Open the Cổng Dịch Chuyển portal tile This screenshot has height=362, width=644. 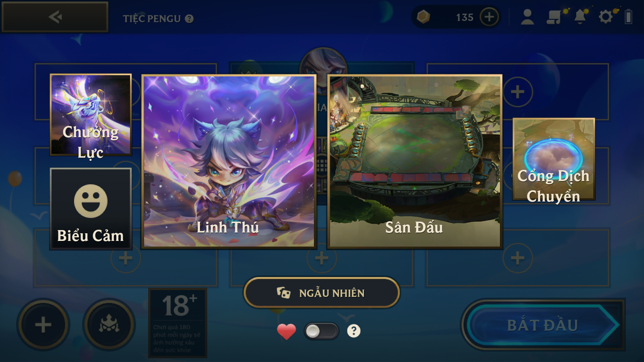coord(553,159)
